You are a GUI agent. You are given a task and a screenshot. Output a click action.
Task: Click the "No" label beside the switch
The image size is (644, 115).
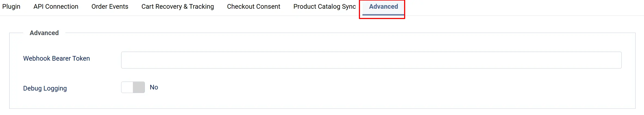pos(154,87)
